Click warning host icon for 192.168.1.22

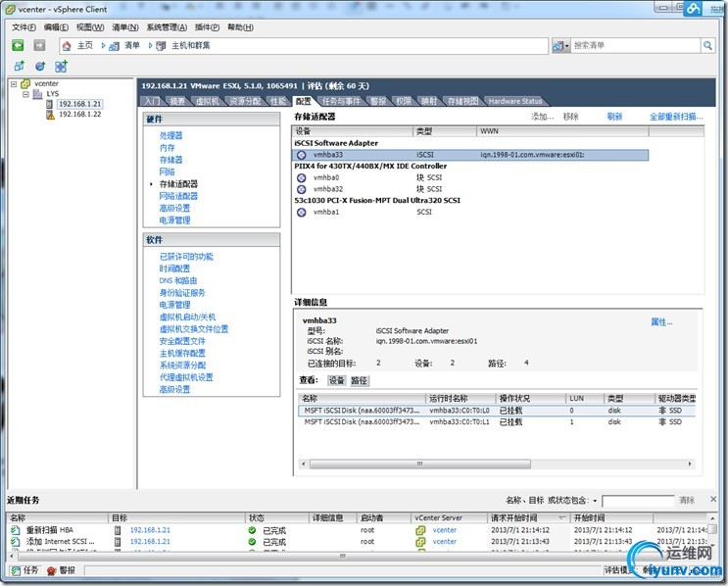50,115
